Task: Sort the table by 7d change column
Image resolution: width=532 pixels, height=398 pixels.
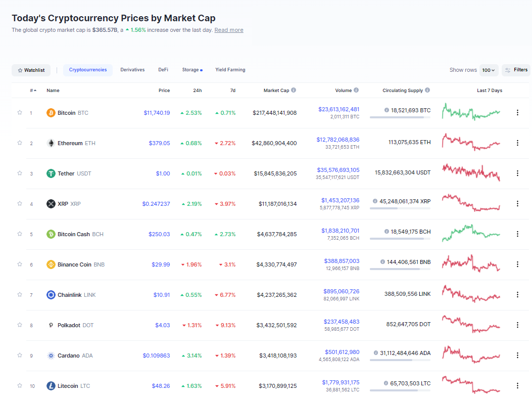Action: click(233, 91)
